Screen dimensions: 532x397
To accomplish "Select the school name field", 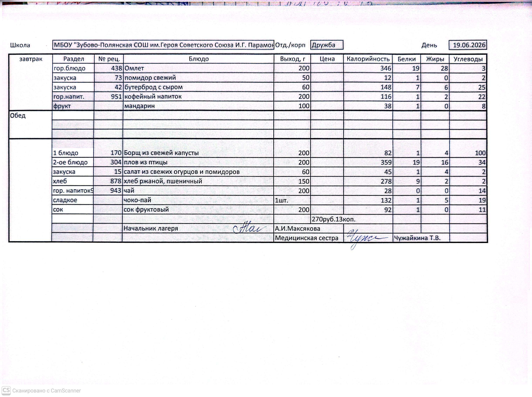I will (163, 45).
